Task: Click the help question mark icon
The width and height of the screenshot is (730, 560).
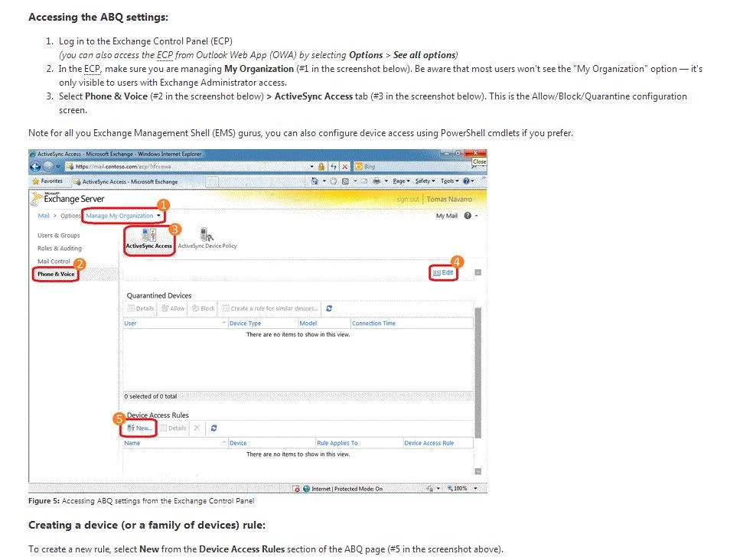Action: [468, 216]
